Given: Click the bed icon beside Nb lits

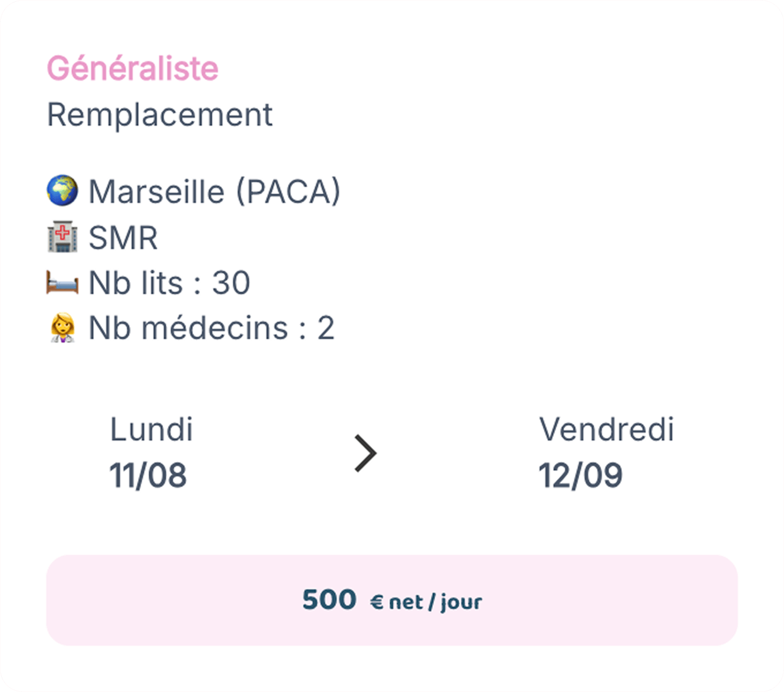Looking at the screenshot, I should (62, 283).
